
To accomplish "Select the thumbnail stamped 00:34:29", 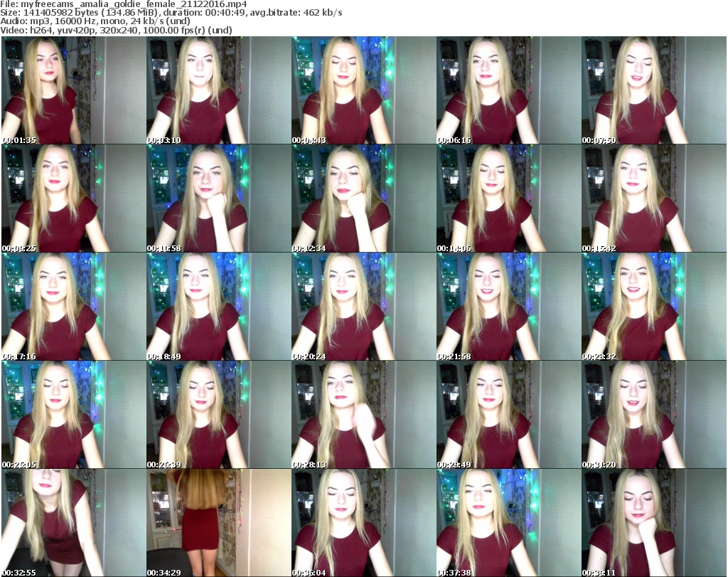I will [x=219, y=523].
